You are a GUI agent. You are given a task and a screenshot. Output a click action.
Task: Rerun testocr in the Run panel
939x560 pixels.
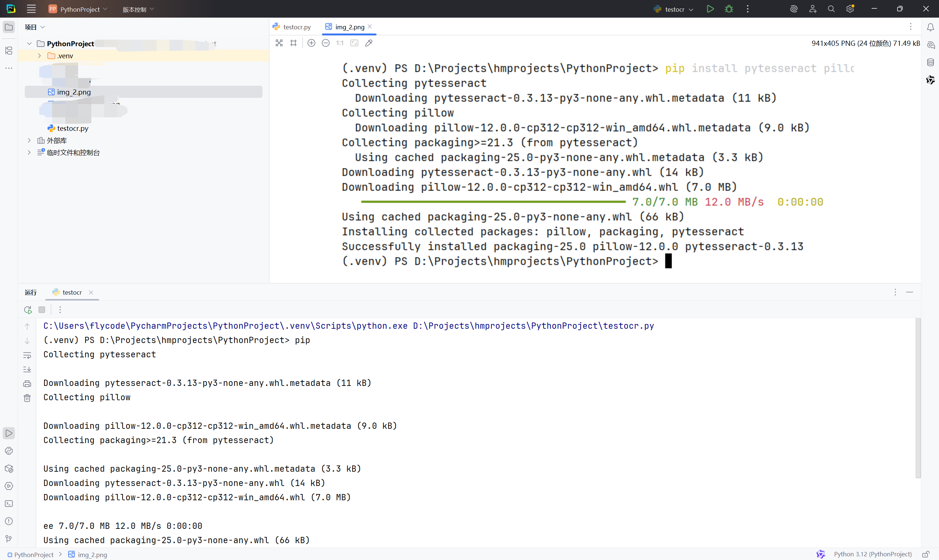click(28, 310)
